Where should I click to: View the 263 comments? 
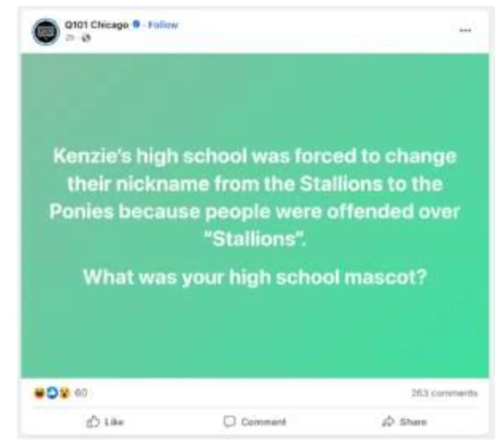(x=445, y=393)
